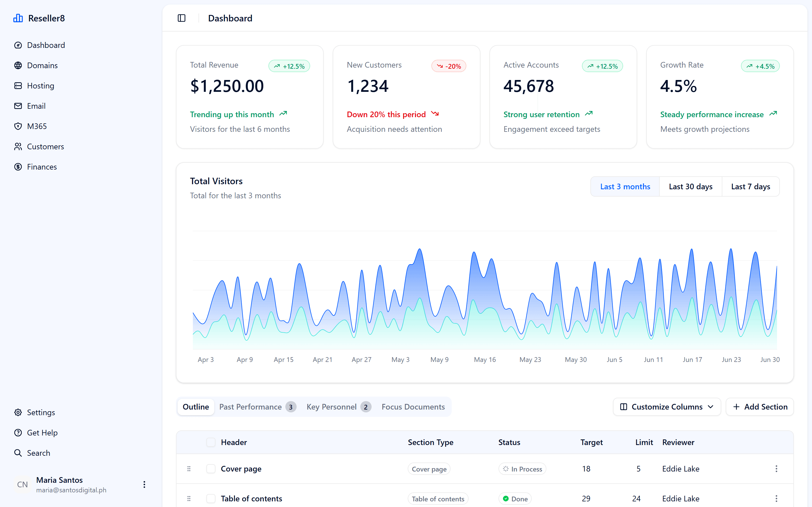Click the Add Section button
Viewport: 812px width, 507px height.
[760, 407]
